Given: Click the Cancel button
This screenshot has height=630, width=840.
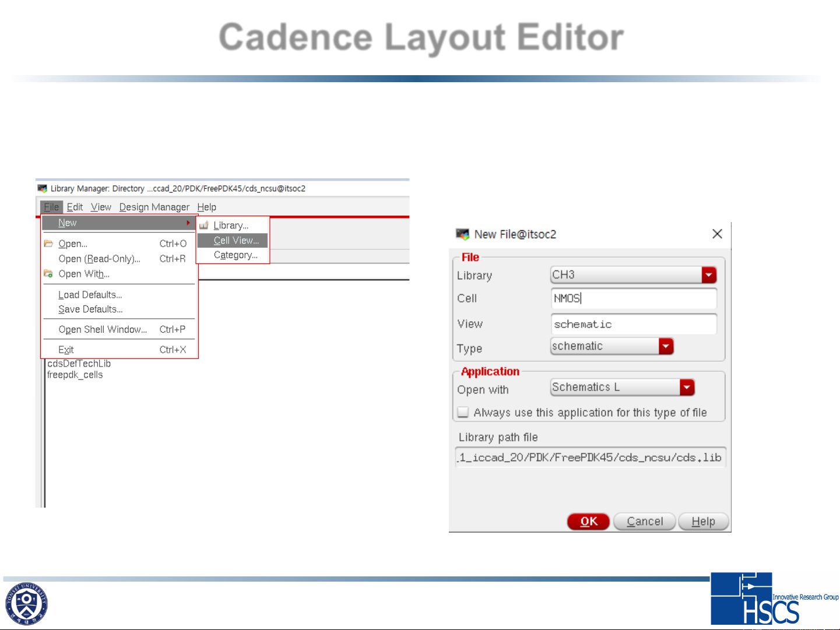Looking at the screenshot, I should tap(644, 522).
